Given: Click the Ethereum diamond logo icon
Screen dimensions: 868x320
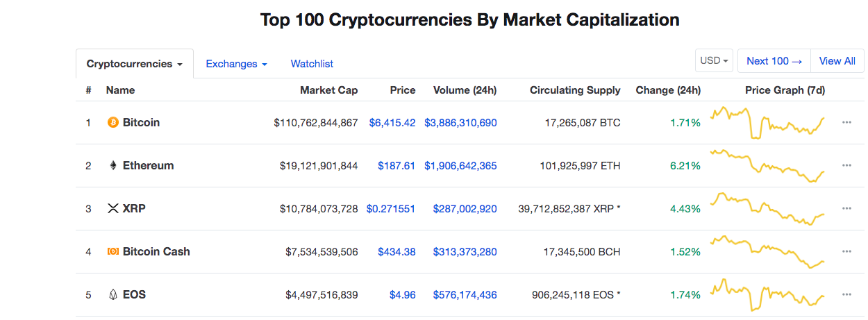Looking at the screenshot, I should click(x=113, y=166).
